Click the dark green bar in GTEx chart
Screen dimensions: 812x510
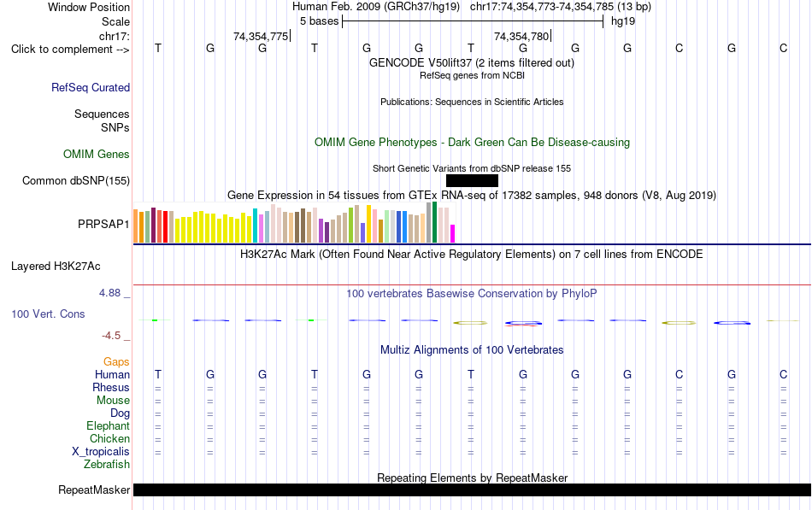click(x=434, y=222)
